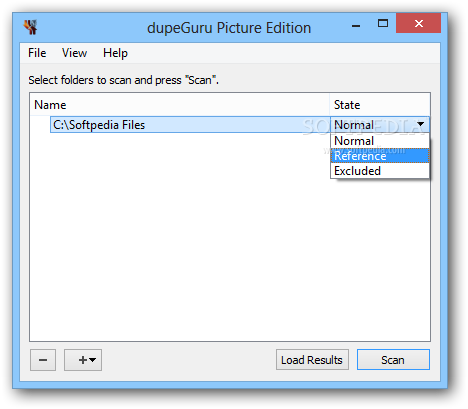This screenshot has height=409, width=468.
Task: Maximize the dupeGuru window
Action: 383,23
